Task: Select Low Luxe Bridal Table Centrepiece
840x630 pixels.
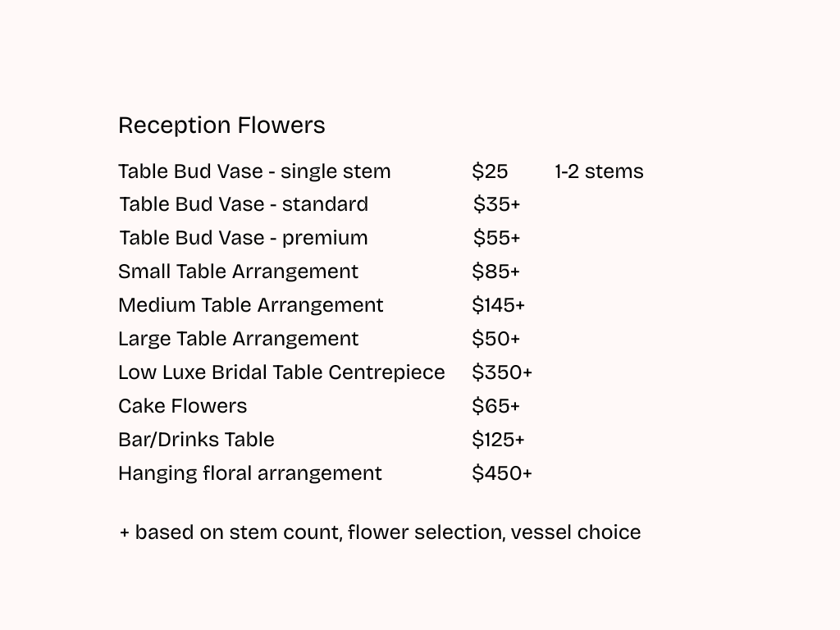Action: click(282, 373)
